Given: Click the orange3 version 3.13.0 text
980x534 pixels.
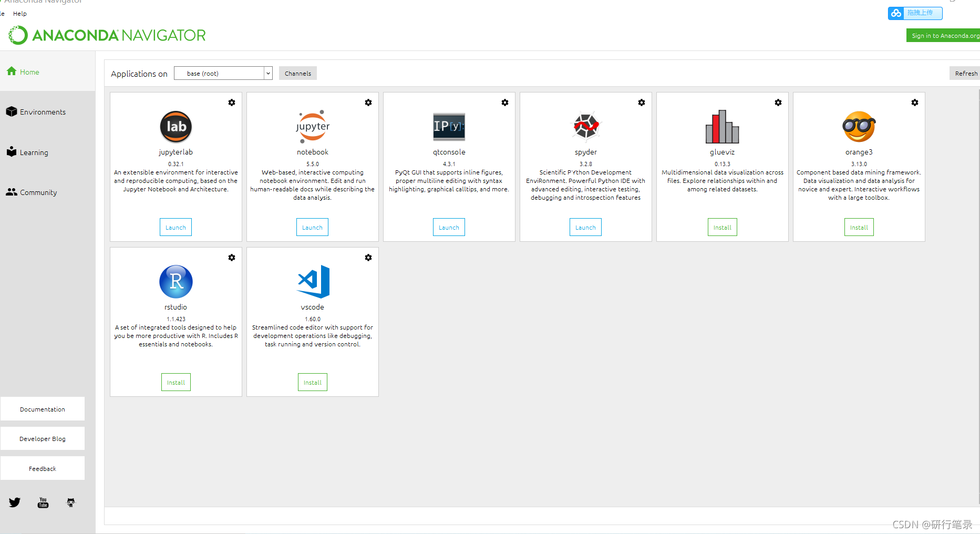Looking at the screenshot, I should point(859,164).
